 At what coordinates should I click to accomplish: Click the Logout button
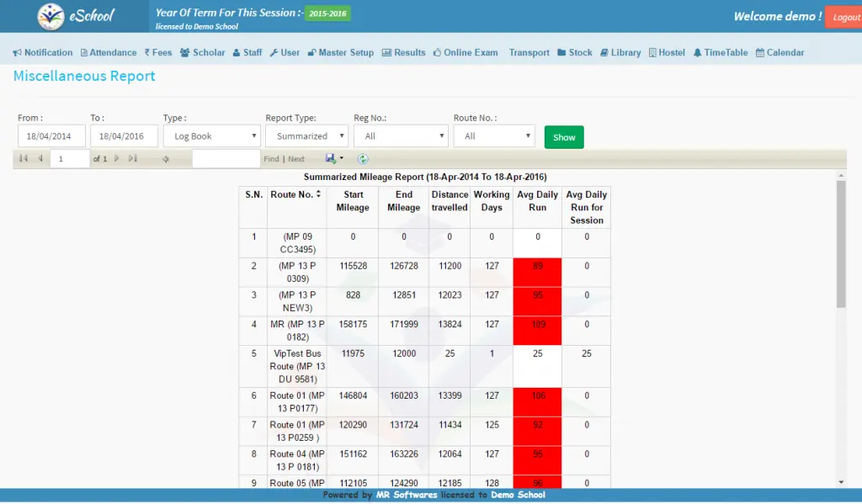[844, 17]
